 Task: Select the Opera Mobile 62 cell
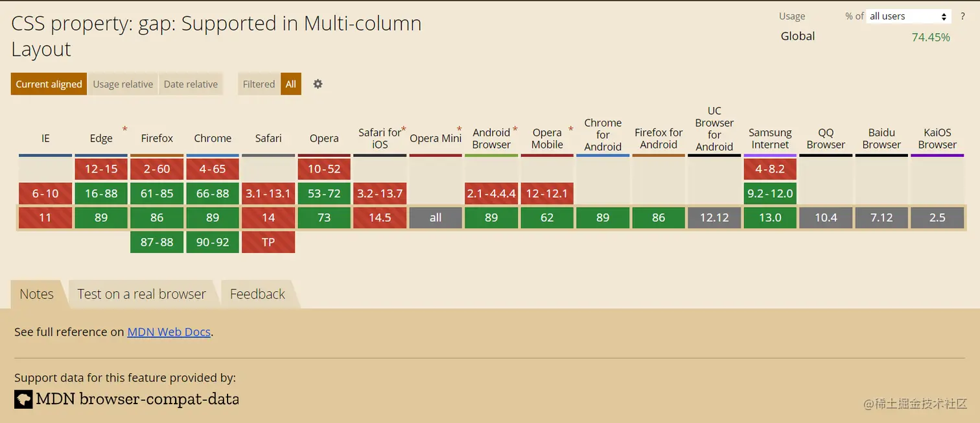click(x=547, y=218)
